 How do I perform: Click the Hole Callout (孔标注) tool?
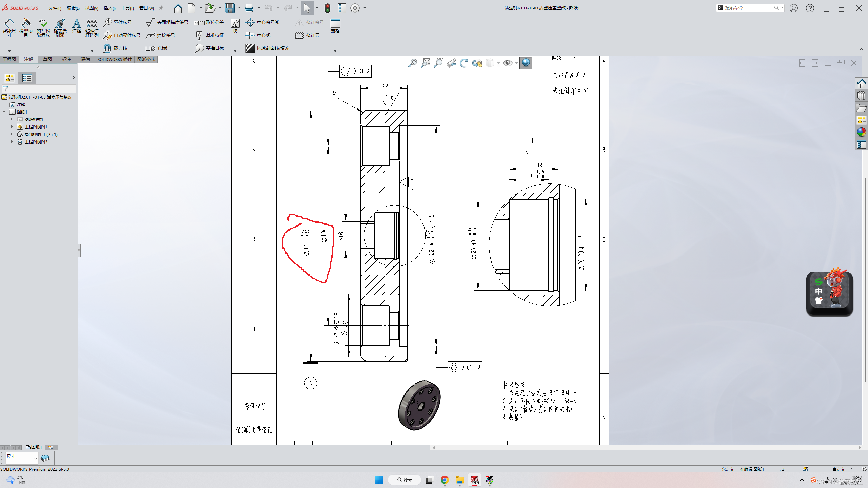tap(150, 48)
